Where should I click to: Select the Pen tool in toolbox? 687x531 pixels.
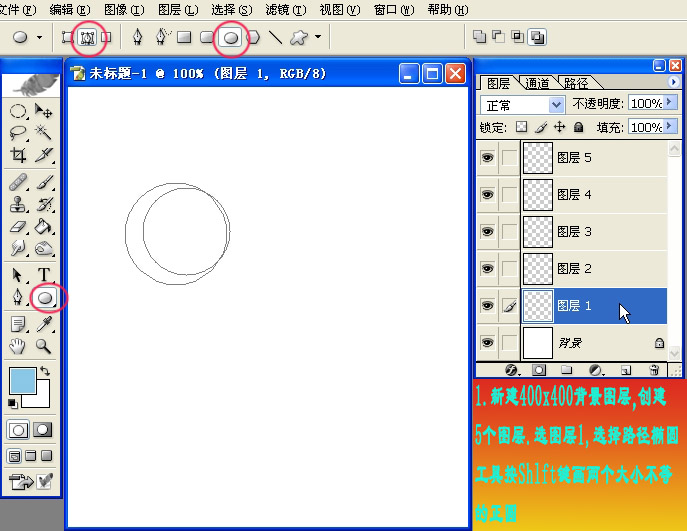pyautogui.click(x=18, y=297)
